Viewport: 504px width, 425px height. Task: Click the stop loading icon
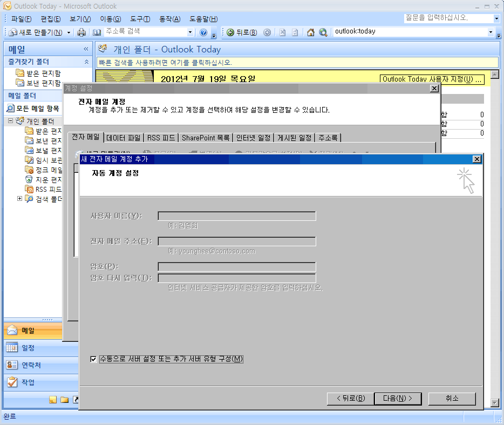pyautogui.click(x=282, y=32)
